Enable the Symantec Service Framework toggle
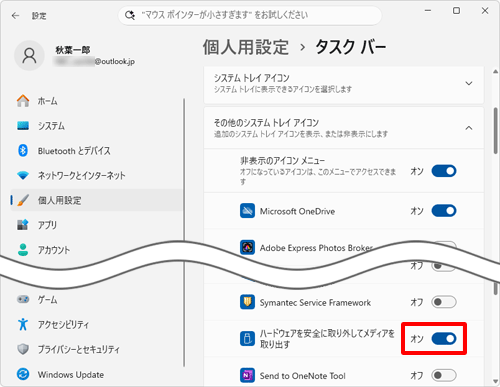 point(444,302)
